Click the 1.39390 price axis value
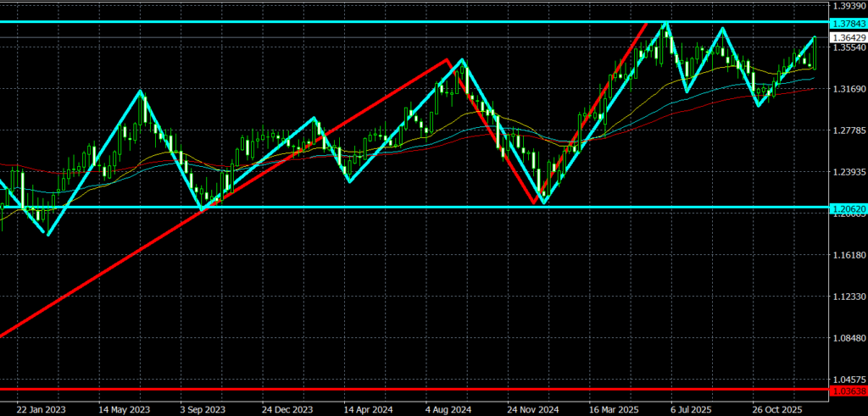 pos(847,7)
